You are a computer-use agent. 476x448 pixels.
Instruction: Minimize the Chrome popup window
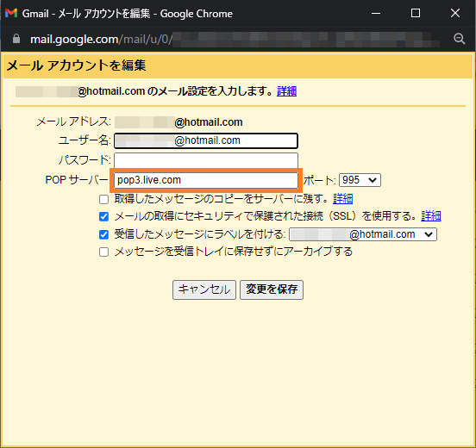coord(376,13)
